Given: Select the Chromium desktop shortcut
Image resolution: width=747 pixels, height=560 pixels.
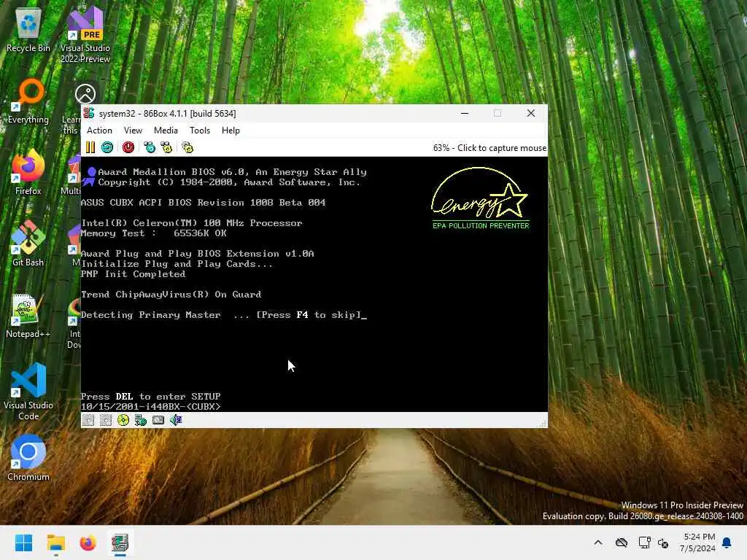Looking at the screenshot, I should [x=28, y=458].
